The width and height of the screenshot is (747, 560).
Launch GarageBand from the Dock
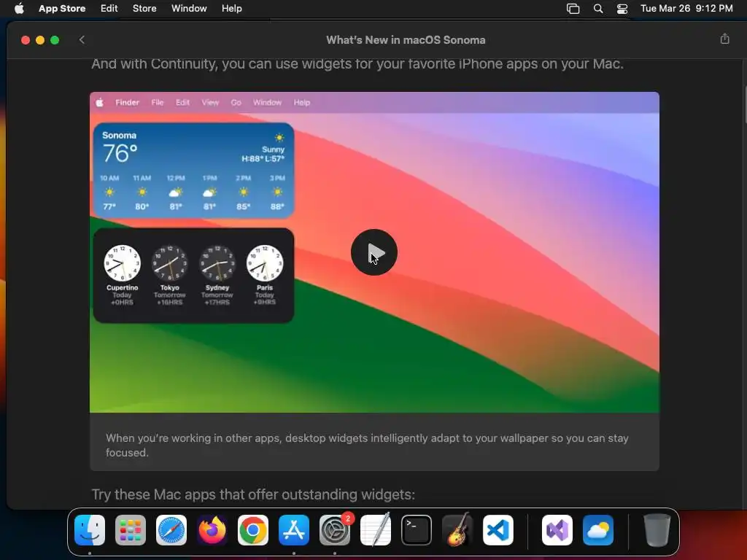point(457,530)
